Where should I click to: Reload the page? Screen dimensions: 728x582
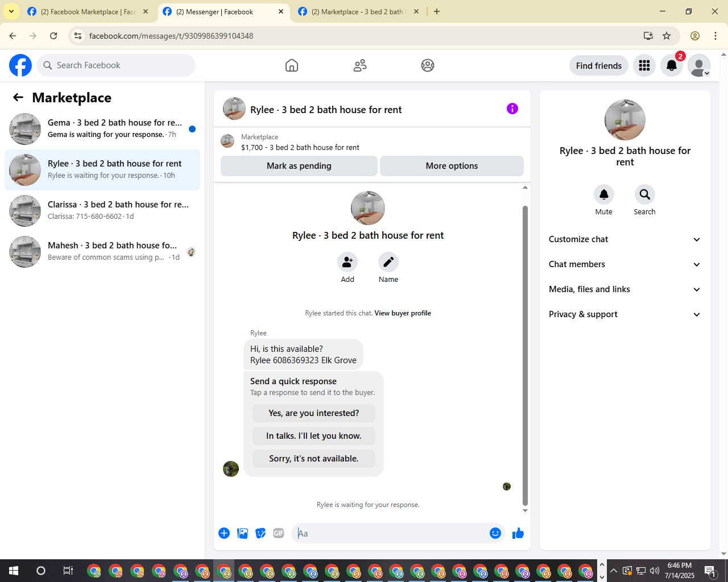click(53, 36)
